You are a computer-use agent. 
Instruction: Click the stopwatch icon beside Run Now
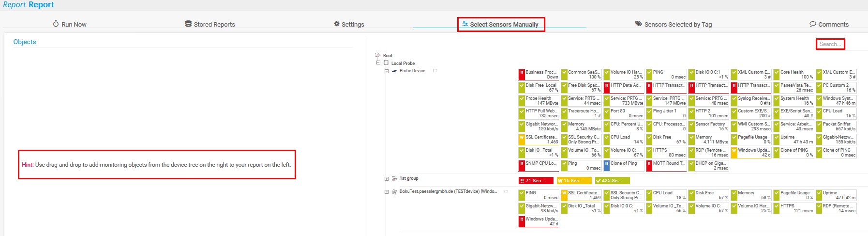pyautogui.click(x=56, y=24)
